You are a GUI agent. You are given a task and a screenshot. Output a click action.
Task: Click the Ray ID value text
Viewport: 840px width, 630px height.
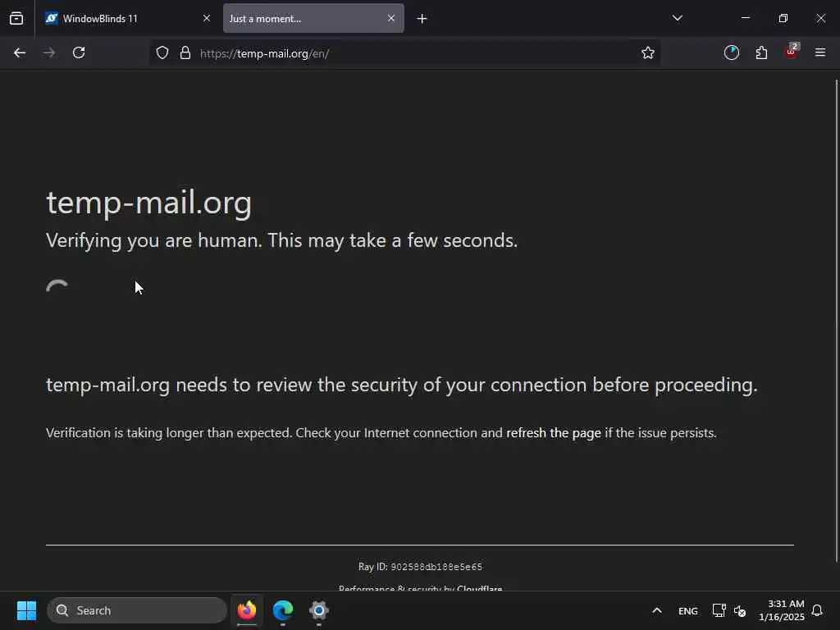click(436, 567)
